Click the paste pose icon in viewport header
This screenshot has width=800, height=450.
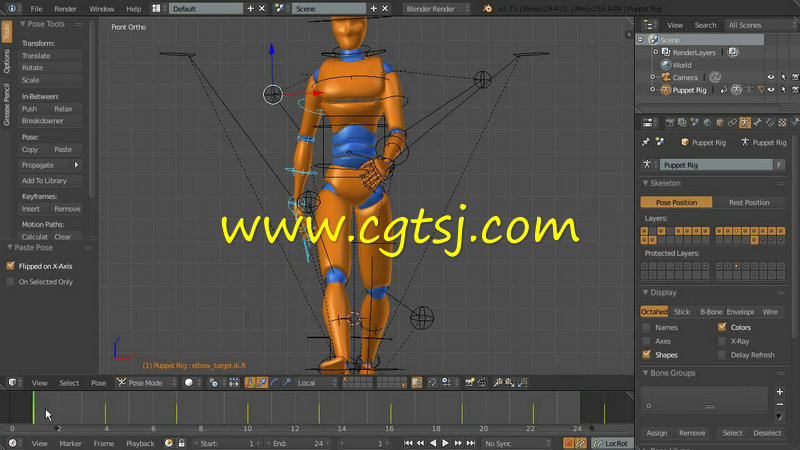pyautogui.click(x=510, y=383)
